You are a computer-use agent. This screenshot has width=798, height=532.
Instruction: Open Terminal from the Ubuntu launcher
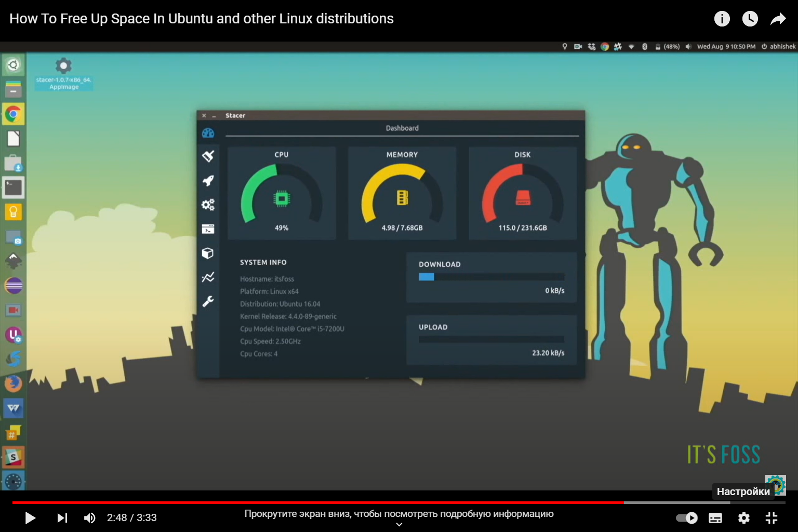pyautogui.click(x=13, y=188)
